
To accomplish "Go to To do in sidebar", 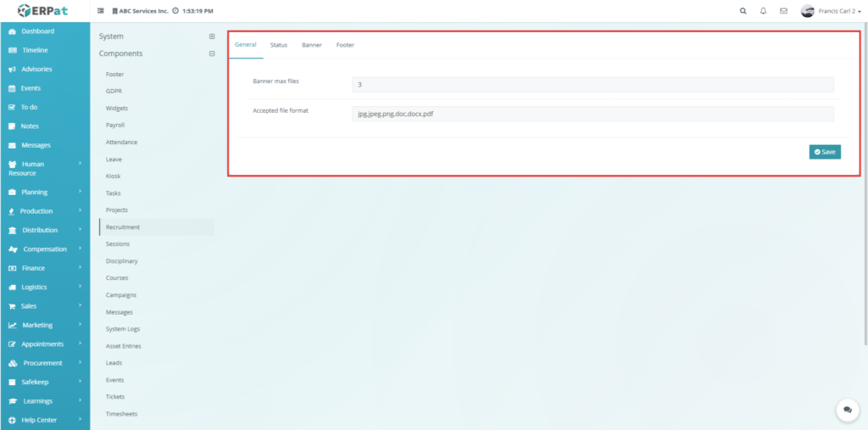I will [29, 107].
